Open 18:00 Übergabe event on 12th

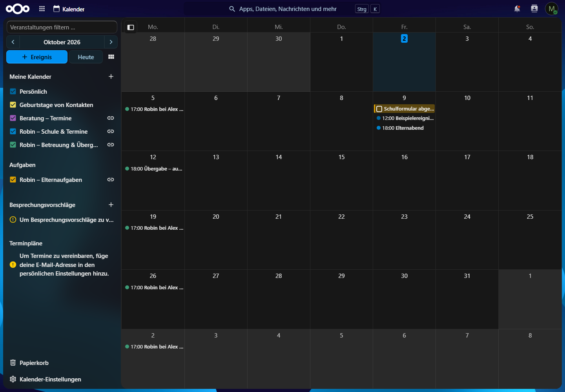pos(153,169)
